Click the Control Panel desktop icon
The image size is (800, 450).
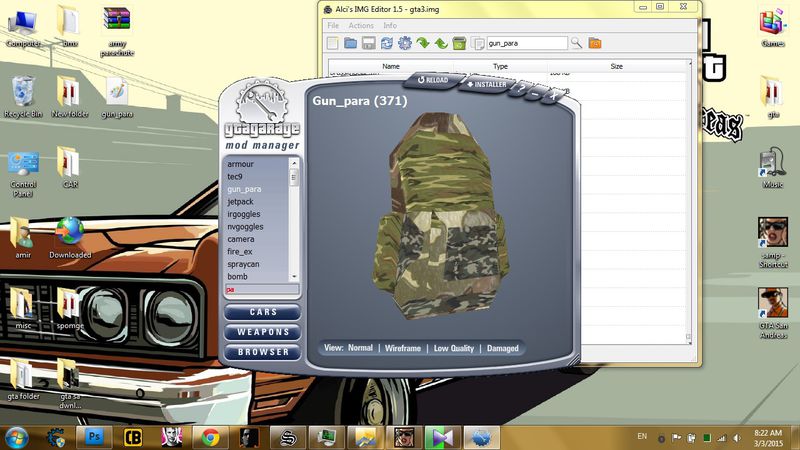(x=23, y=173)
